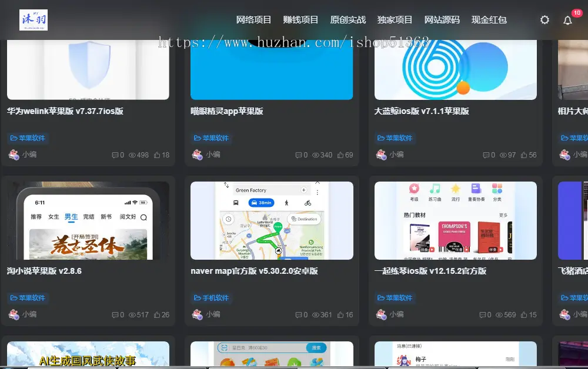Click 小编 avatar on 大蓝鲸 card

click(x=382, y=155)
